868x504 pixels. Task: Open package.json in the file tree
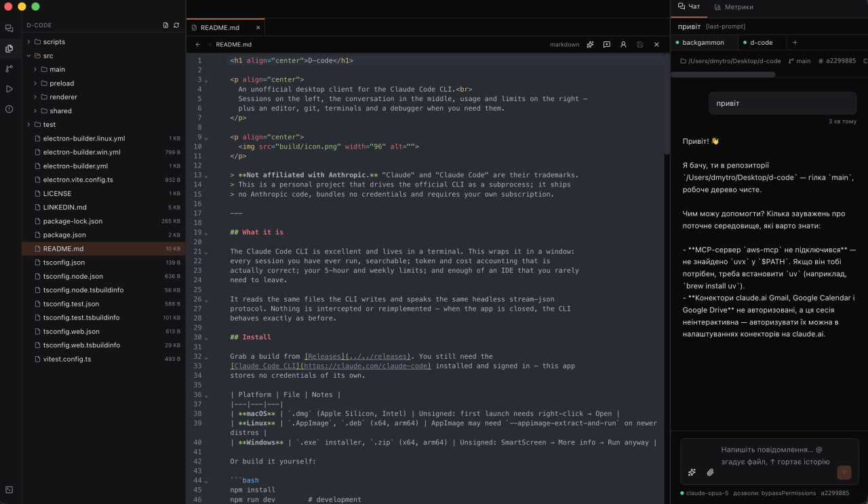click(x=103, y=235)
